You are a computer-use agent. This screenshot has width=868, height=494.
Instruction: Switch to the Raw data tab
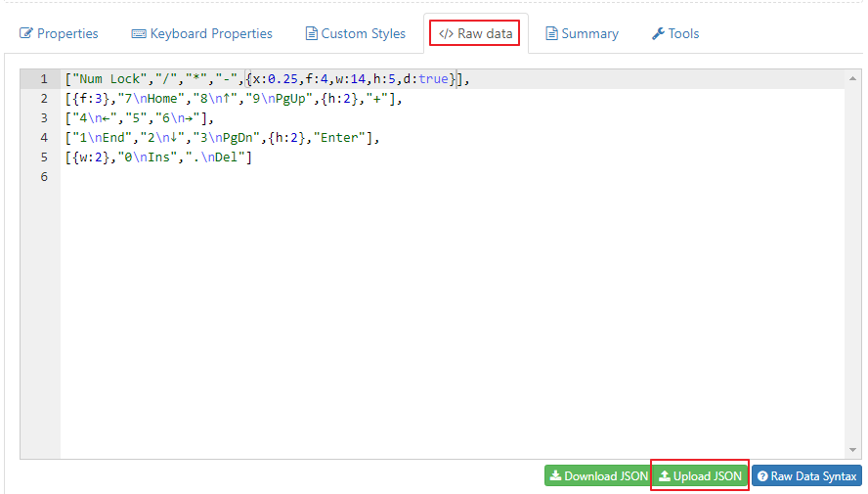tap(476, 33)
